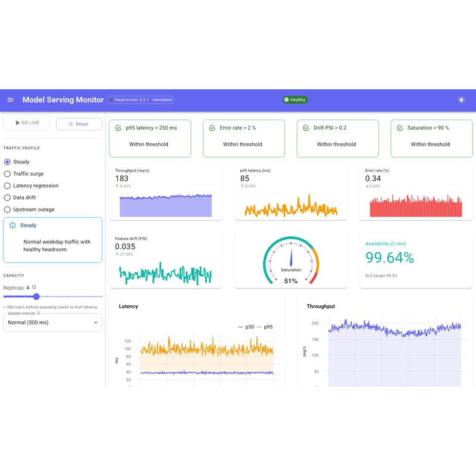
Task: Click the Latency chart title
Action: coord(129,306)
